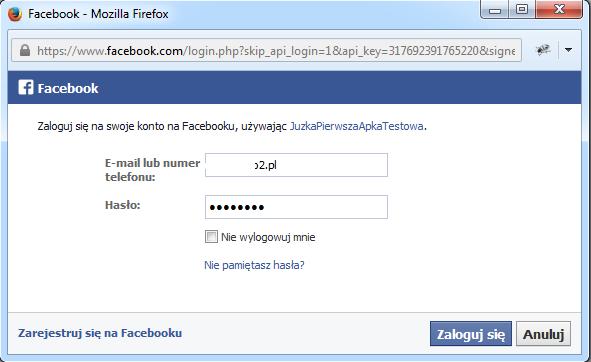
Task: Click the 'E-mail lub numer telefonu:' label
Action: click(x=152, y=170)
